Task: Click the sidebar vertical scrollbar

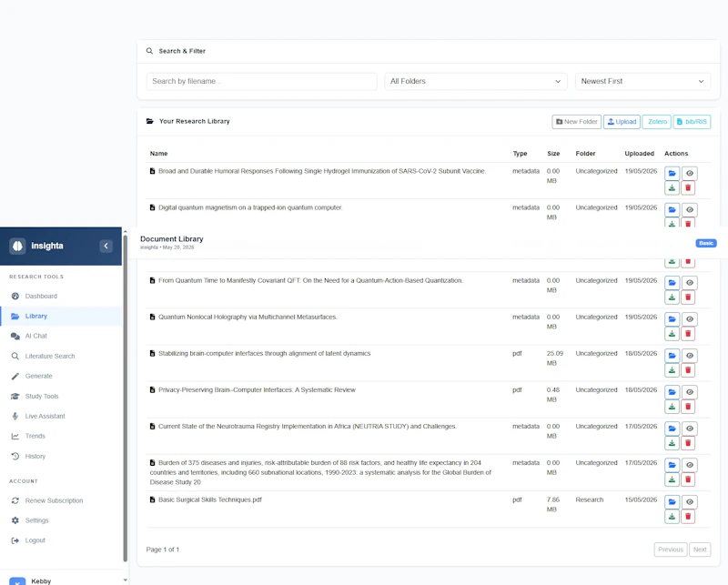Action: coord(125,398)
